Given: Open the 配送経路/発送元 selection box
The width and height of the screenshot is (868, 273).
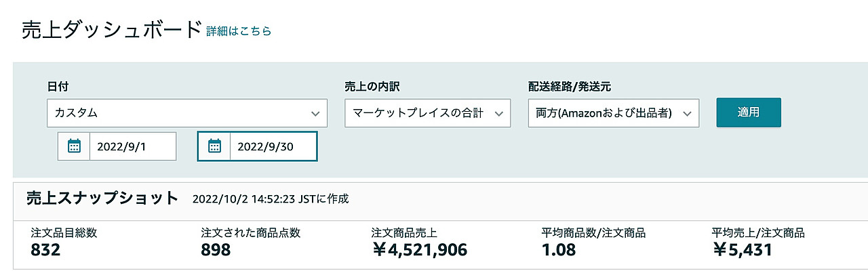Looking at the screenshot, I should (x=613, y=113).
